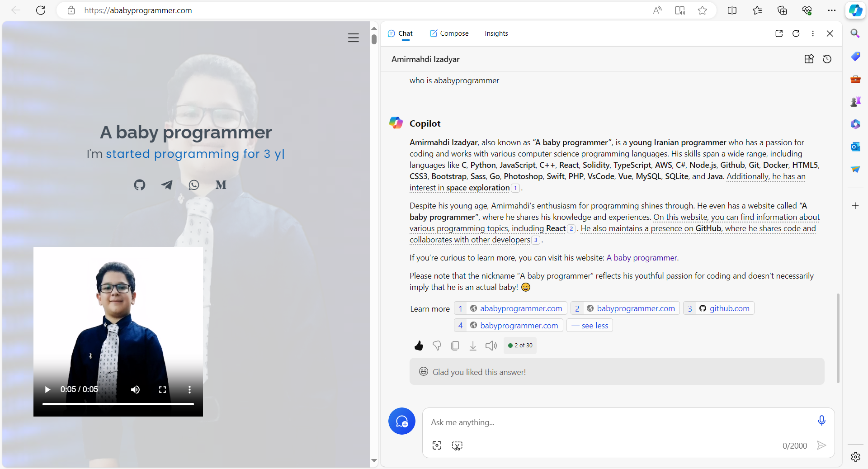Toggle Copilot sidebar icon at top right
This screenshot has width=868, height=469.
click(x=855, y=10)
